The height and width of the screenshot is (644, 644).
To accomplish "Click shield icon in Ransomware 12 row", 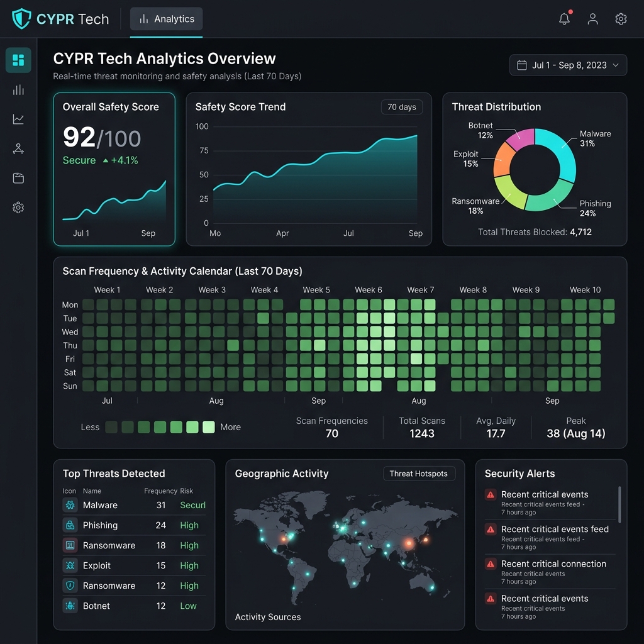I will click(70, 586).
